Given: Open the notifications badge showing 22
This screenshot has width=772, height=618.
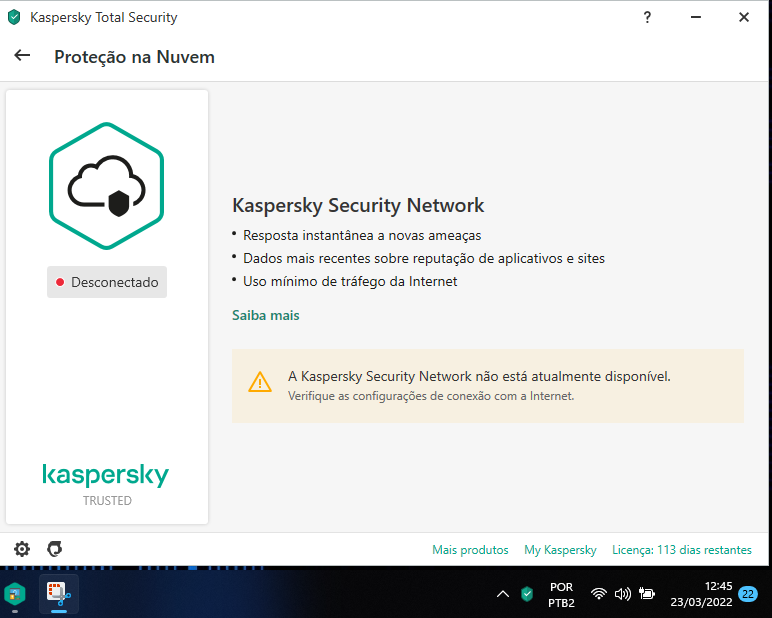Looking at the screenshot, I should point(748,594).
